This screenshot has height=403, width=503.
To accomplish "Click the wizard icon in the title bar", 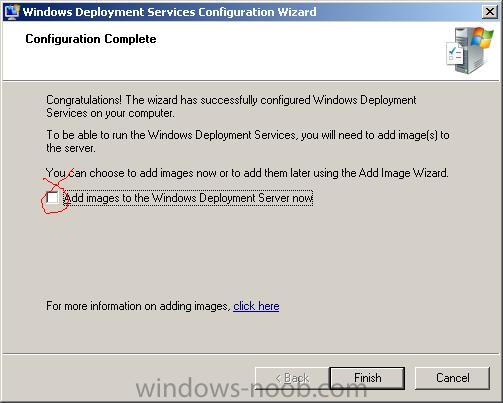I will (12, 12).
